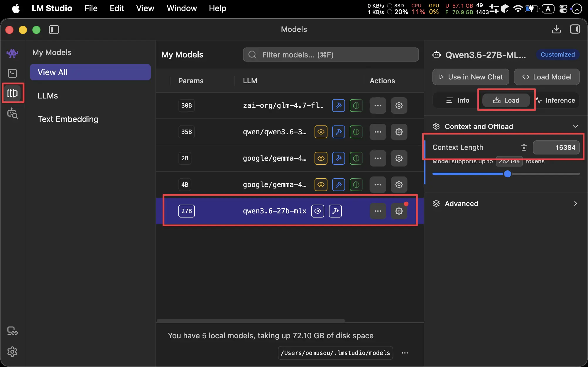The image size is (588, 367).
Task: Click the Context Length slider handle
Action: point(507,174)
